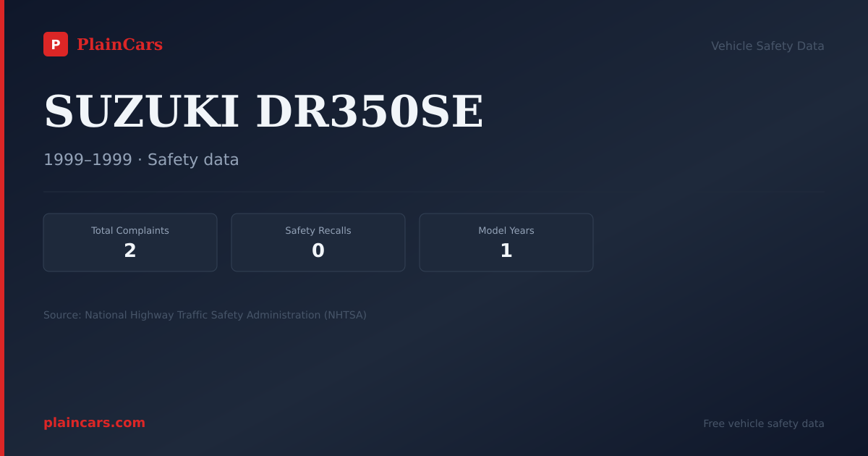Screen dimensions: 868x456
Task: Click the PlainCars brand name
Action: pyautogui.click(x=119, y=45)
